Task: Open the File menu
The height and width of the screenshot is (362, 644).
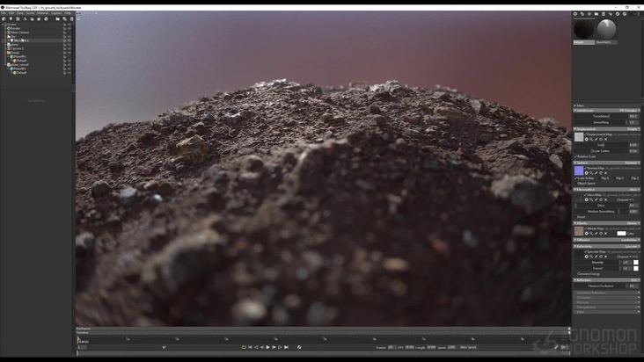Action: coord(4,13)
